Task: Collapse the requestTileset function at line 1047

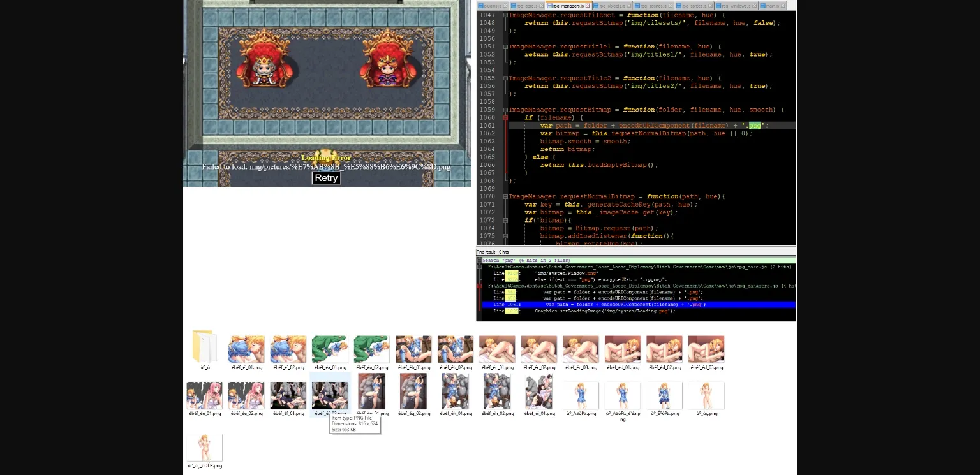Action: (x=505, y=15)
